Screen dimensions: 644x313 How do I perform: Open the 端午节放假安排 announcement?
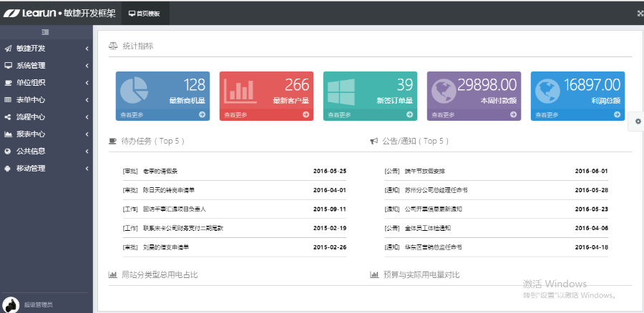(424, 171)
